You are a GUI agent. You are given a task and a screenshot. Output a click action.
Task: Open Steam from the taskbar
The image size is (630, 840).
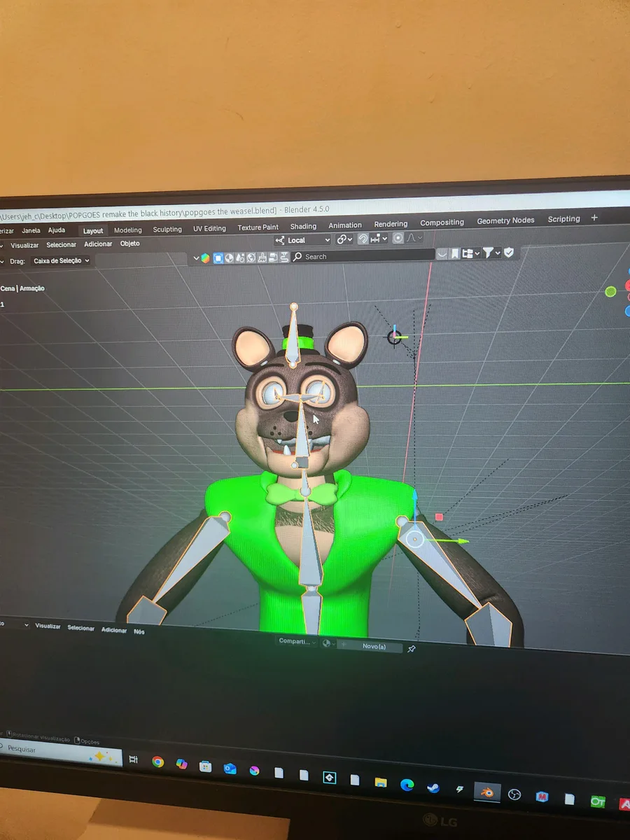(x=433, y=787)
